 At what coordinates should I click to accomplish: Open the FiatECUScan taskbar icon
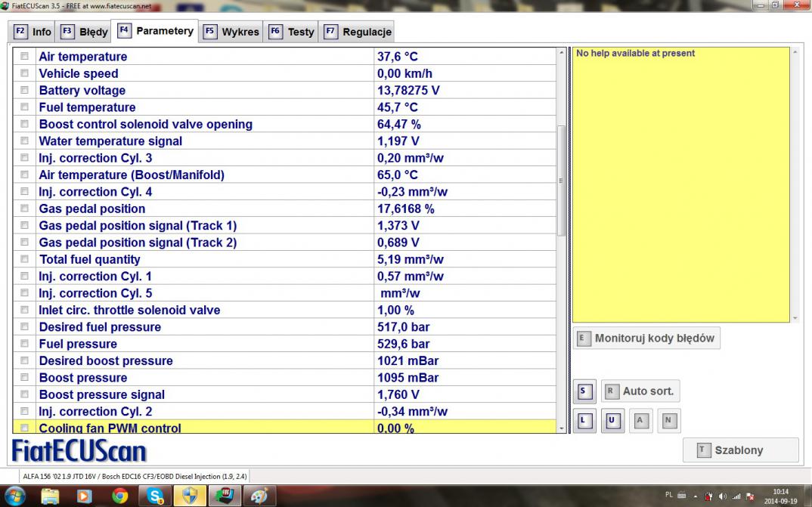225,496
